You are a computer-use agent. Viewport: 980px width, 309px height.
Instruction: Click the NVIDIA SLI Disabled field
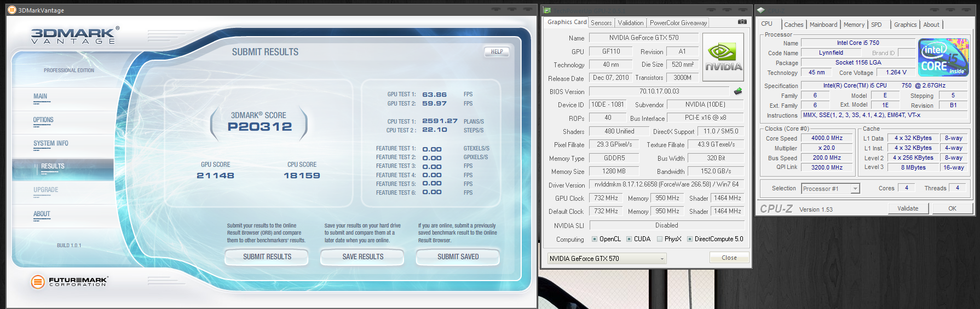(x=666, y=225)
